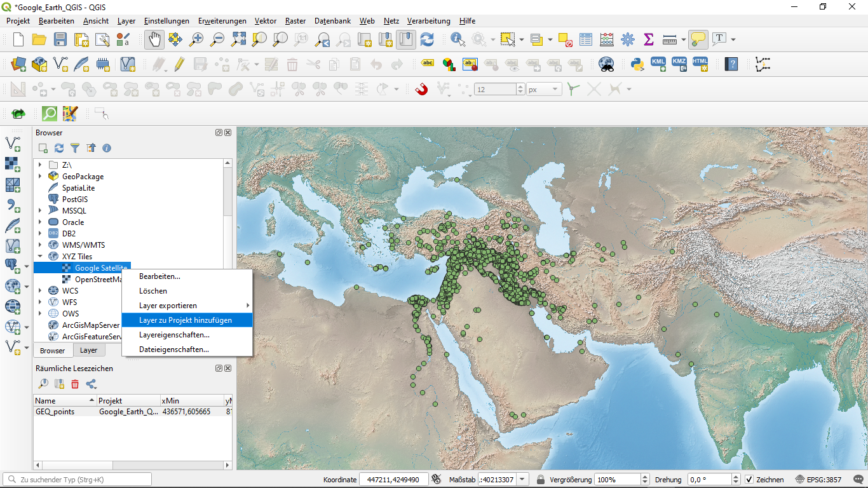Open the Raster menu
This screenshot has height=488, width=868.
[x=295, y=21]
